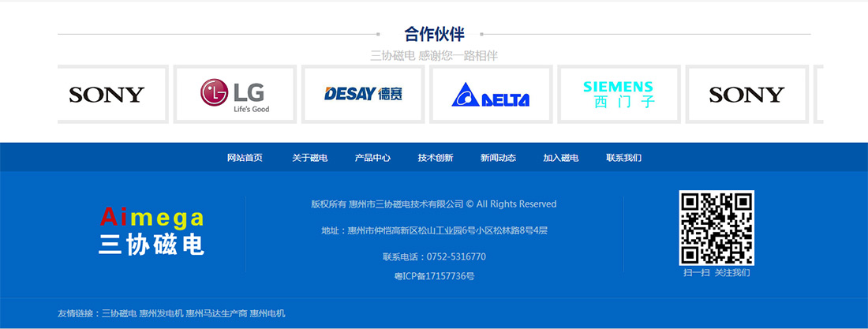Open the Desay 德赛 partner logo

click(x=363, y=95)
